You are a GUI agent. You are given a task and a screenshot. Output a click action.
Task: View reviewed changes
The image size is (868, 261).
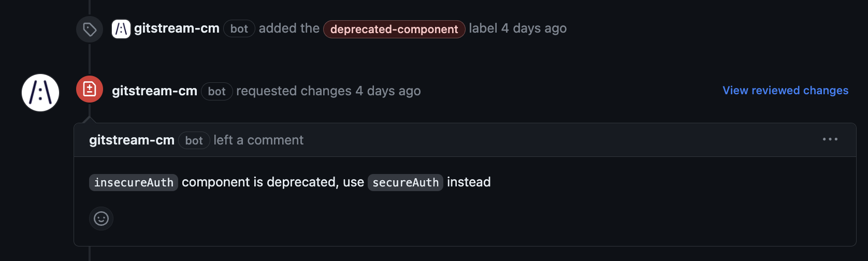click(x=785, y=90)
